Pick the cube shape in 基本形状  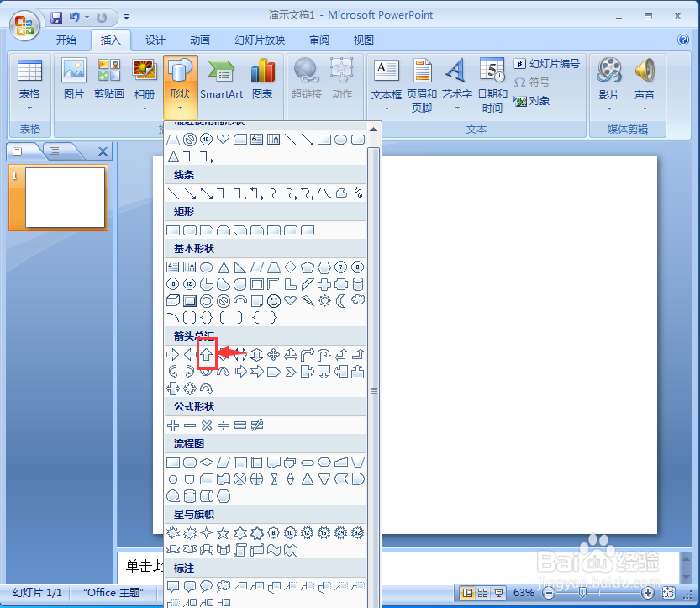point(173,301)
